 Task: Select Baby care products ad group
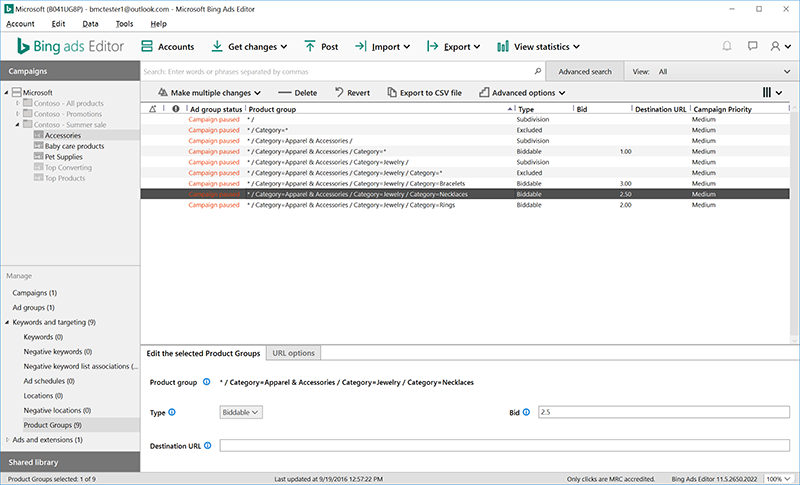point(74,146)
